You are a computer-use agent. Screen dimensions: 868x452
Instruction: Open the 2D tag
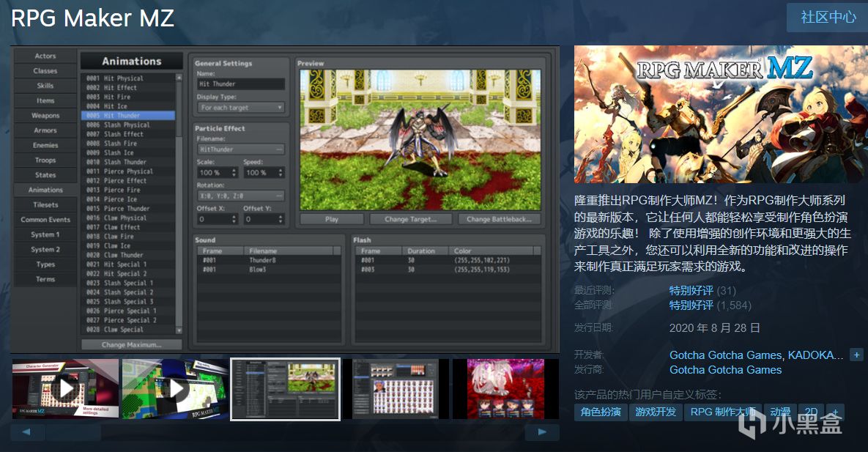click(811, 412)
